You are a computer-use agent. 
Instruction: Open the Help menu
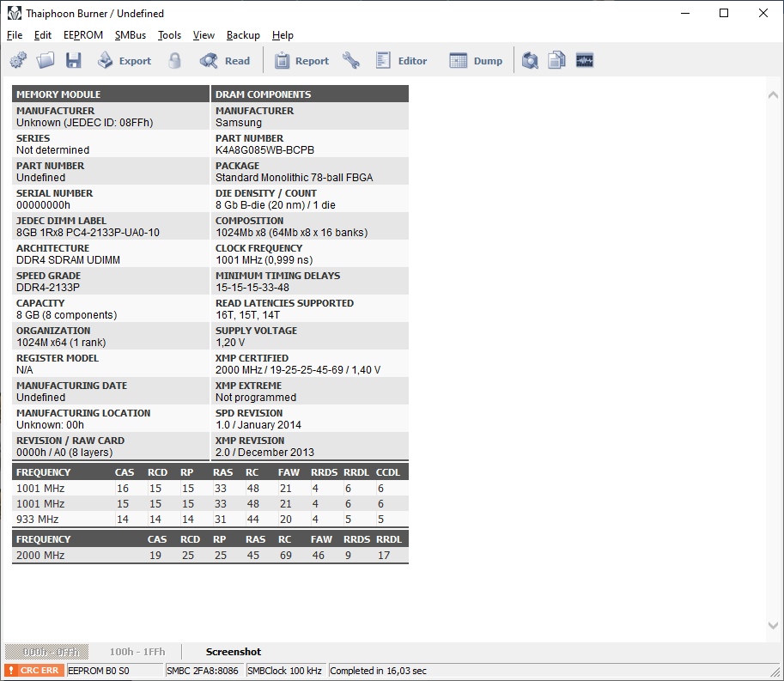pyautogui.click(x=283, y=35)
